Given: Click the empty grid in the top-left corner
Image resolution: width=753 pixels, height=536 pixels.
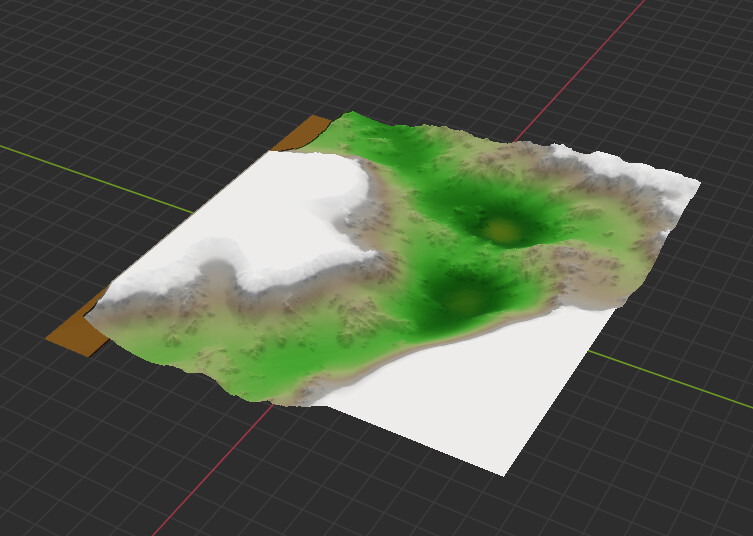Looking at the screenshot, I should pos(60,50).
